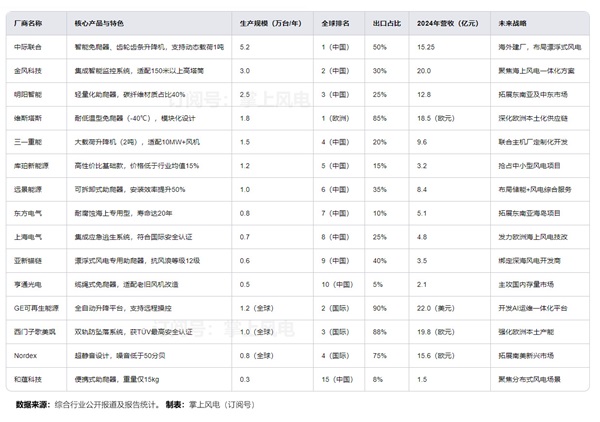Click the 3.0 production scale value

point(245,71)
